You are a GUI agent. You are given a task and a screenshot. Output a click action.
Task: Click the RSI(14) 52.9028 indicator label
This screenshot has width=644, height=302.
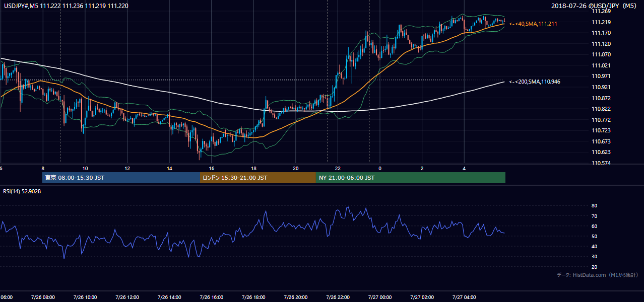point(22,191)
